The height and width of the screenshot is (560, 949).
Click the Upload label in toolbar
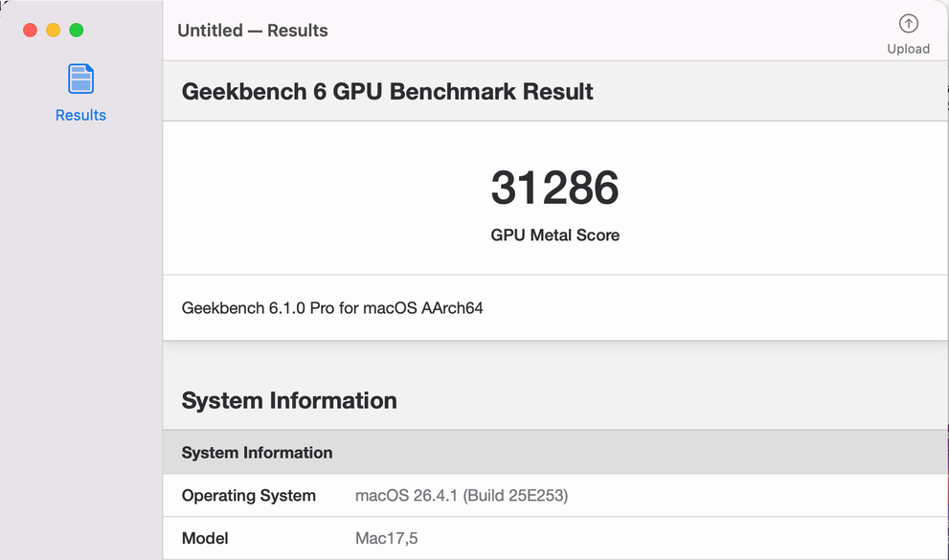tap(908, 49)
